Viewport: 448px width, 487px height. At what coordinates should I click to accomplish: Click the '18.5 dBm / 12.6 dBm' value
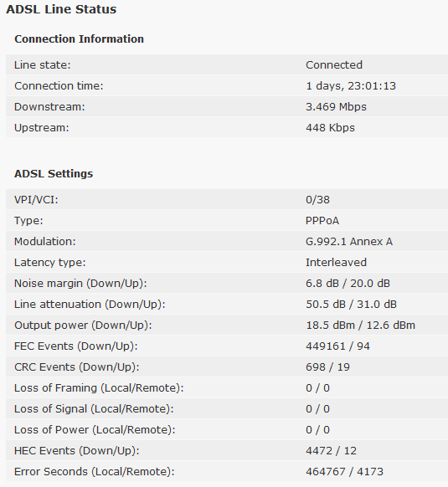coord(360,326)
